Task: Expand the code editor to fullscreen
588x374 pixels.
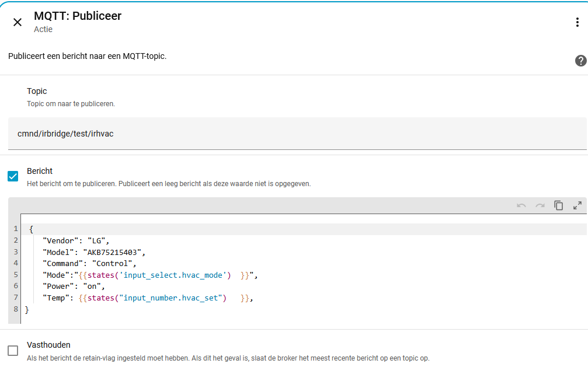Action: coord(577,205)
